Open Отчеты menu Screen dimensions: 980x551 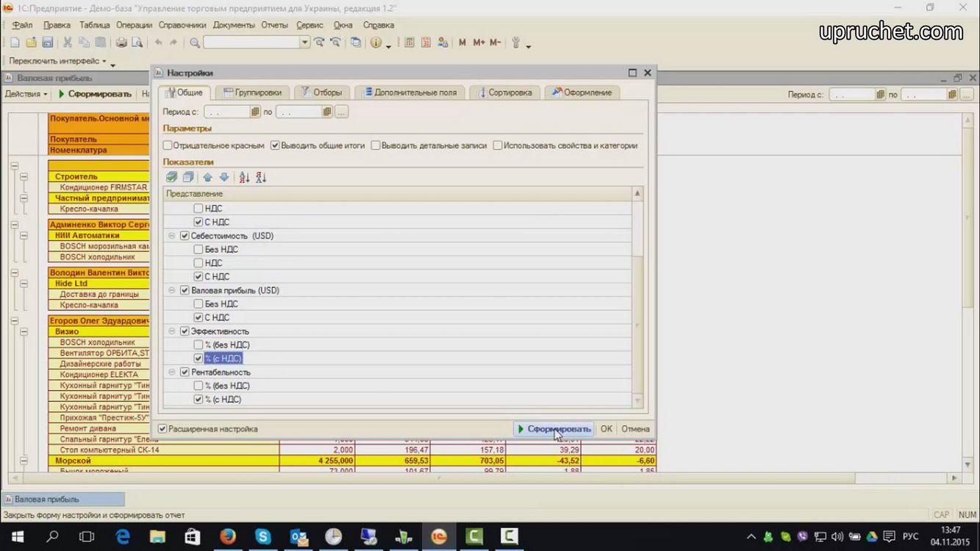point(274,25)
